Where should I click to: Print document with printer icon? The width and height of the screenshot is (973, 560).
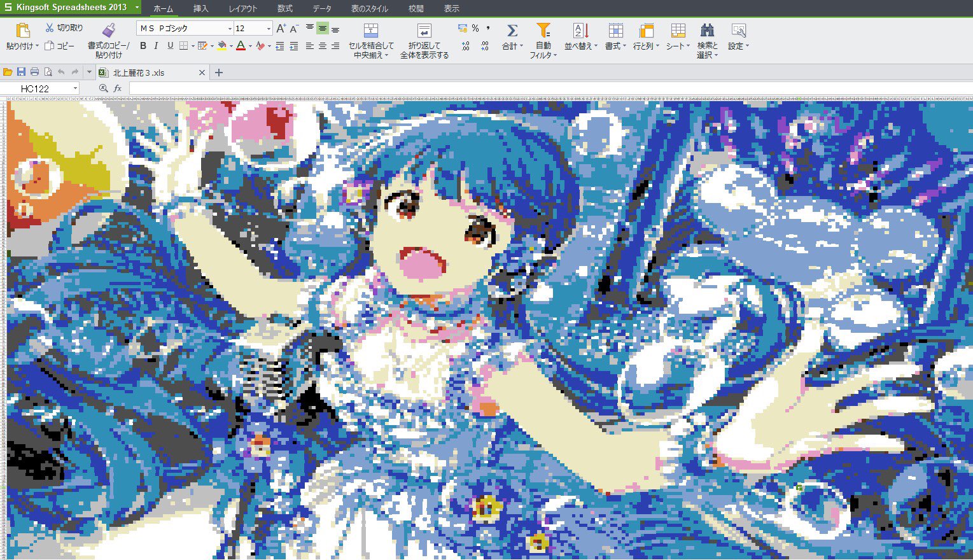coord(34,73)
